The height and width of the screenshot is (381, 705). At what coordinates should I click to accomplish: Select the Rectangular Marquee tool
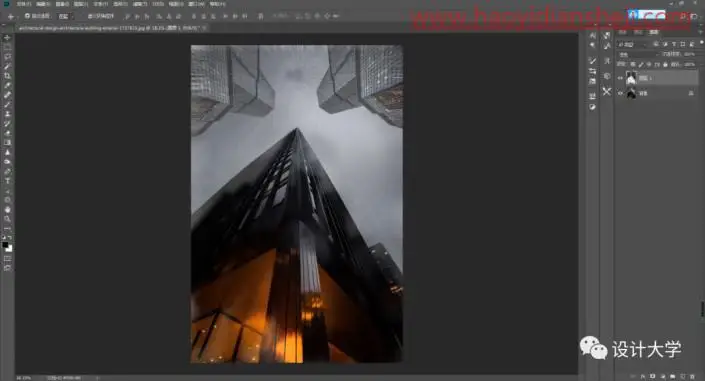pos(7,47)
